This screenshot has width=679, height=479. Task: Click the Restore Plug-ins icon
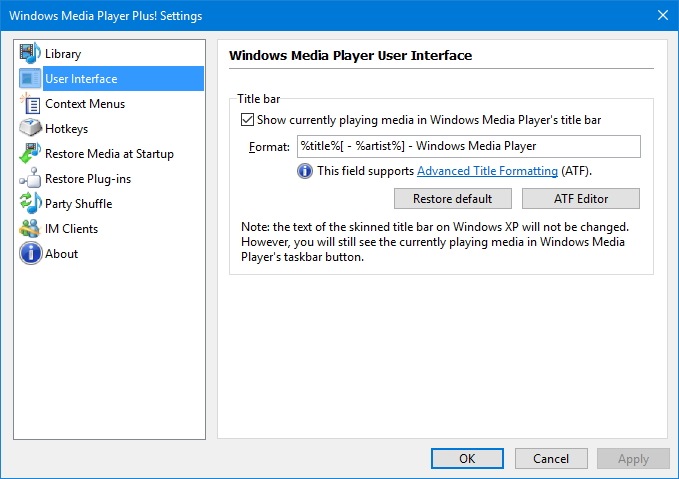tap(30, 178)
